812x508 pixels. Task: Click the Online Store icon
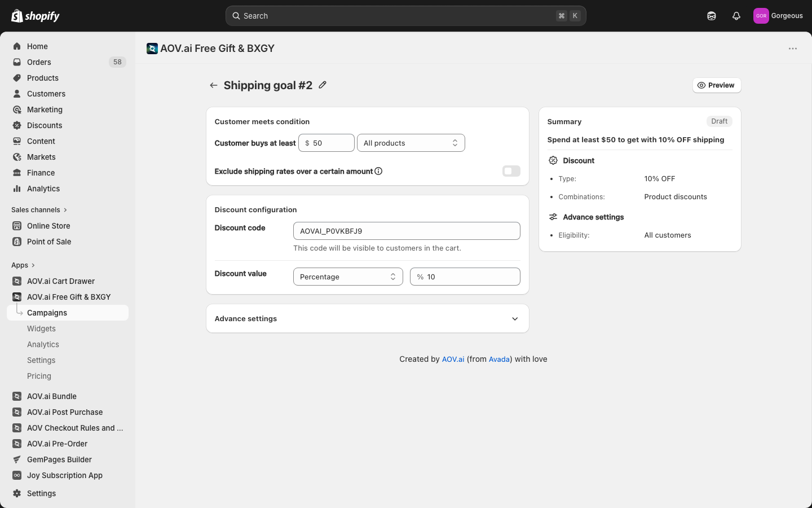point(17,226)
